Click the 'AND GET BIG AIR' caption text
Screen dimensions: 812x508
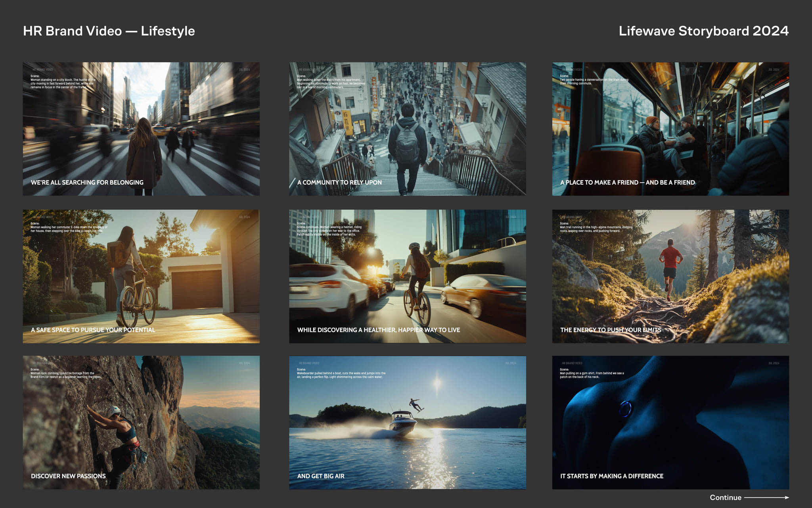point(321,476)
